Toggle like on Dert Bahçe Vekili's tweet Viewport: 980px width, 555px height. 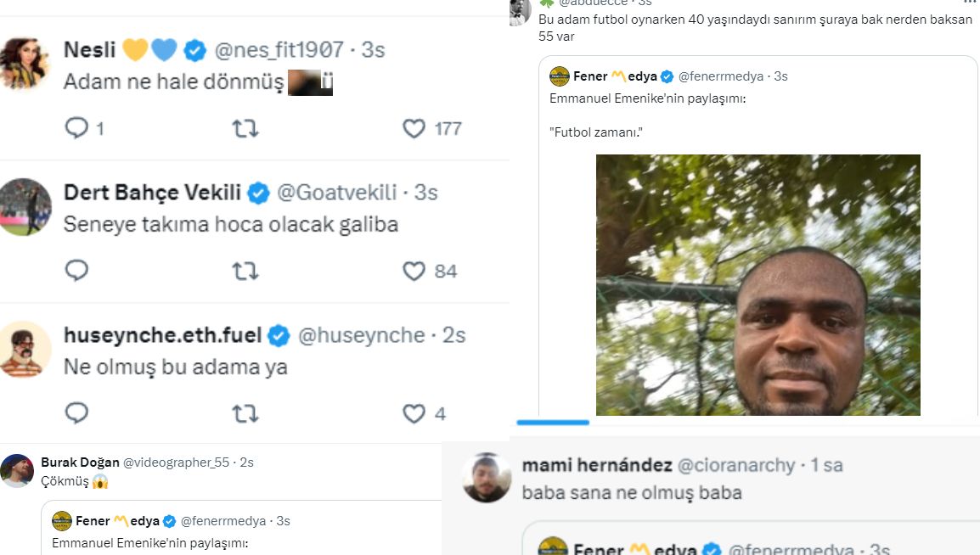(413, 271)
